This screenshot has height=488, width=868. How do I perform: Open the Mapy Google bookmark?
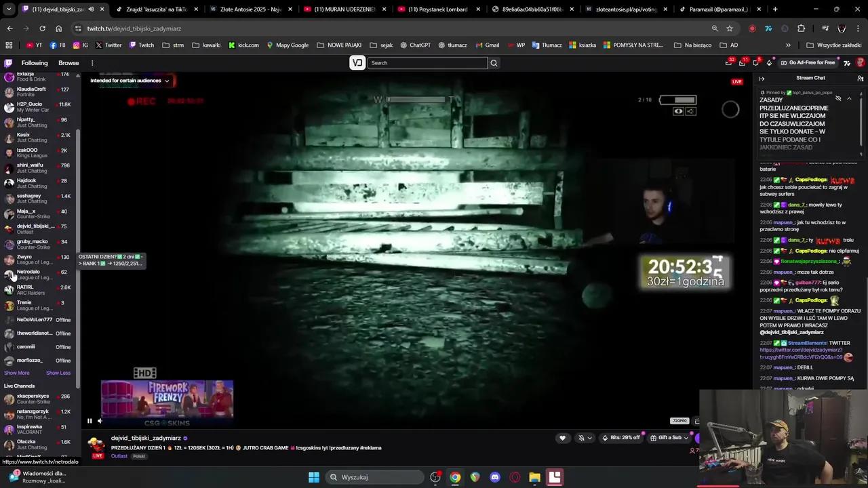[x=288, y=45]
